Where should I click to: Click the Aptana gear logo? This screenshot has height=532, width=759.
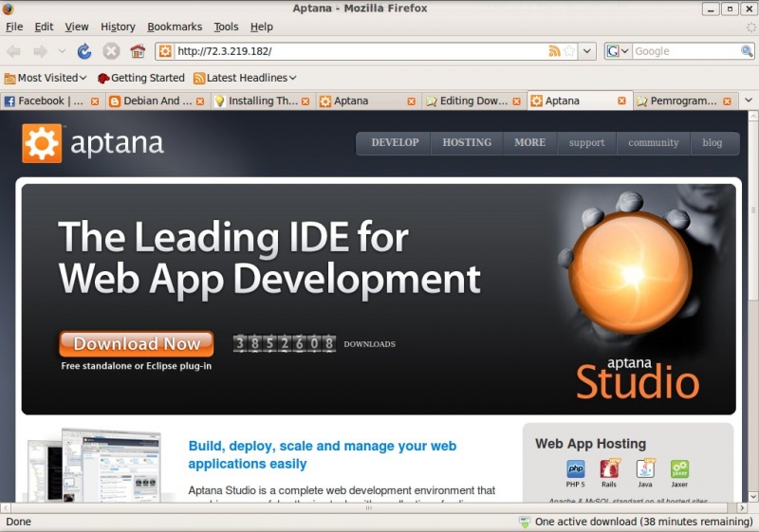click(41, 143)
